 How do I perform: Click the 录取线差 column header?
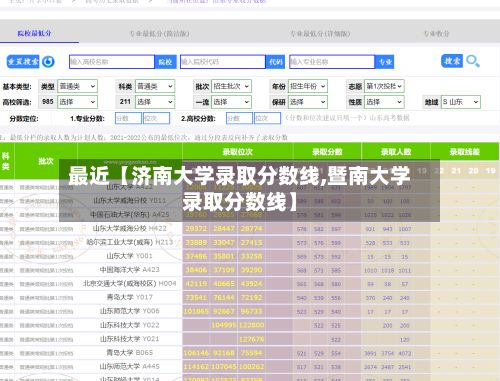[464, 152]
